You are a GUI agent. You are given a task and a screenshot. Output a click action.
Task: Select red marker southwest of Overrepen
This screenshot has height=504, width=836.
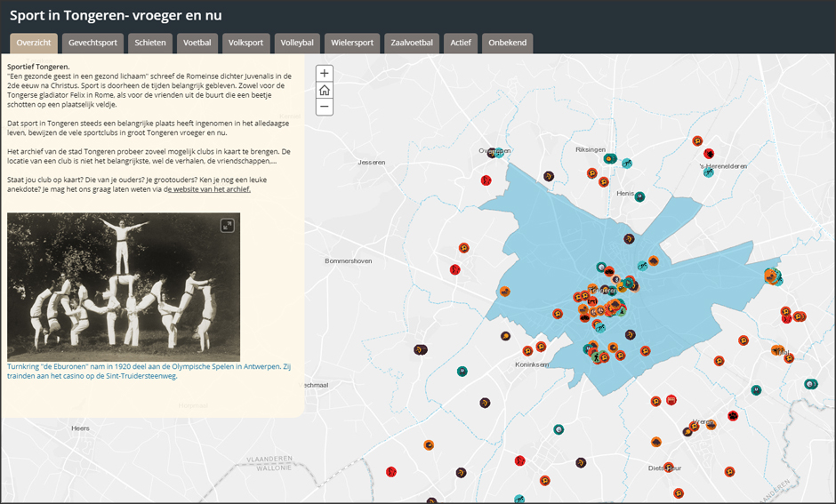click(x=486, y=180)
